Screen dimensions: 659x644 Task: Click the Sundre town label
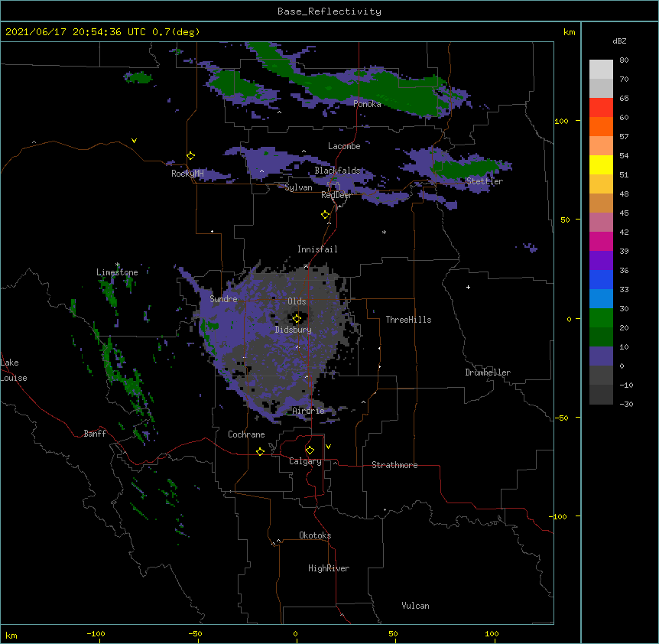tap(223, 299)
